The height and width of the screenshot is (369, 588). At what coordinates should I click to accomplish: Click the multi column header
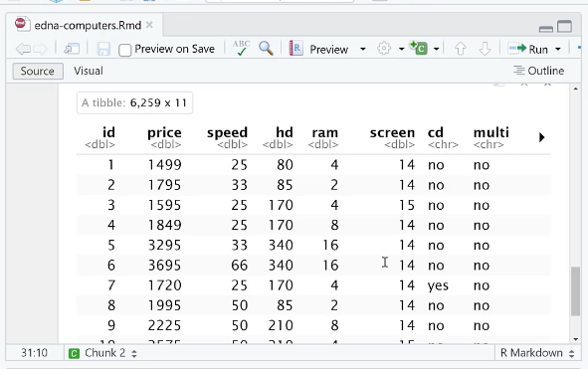pyautogui.click(x=491, y=132)
